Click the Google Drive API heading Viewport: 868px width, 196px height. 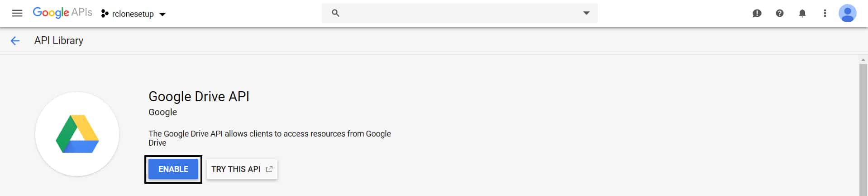click(x=199, y=96)
